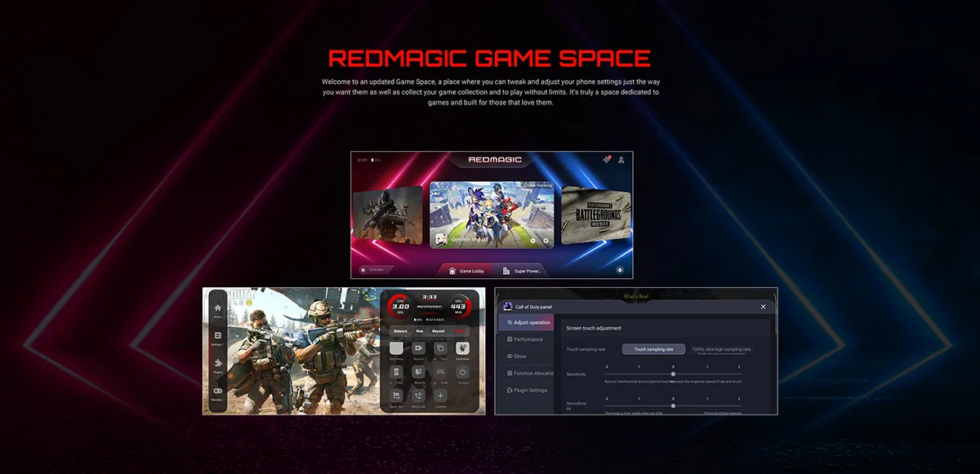The width and height of the screenshot is (980, 474).
Task: Close the Call of Duty panel
Action: 764,307
